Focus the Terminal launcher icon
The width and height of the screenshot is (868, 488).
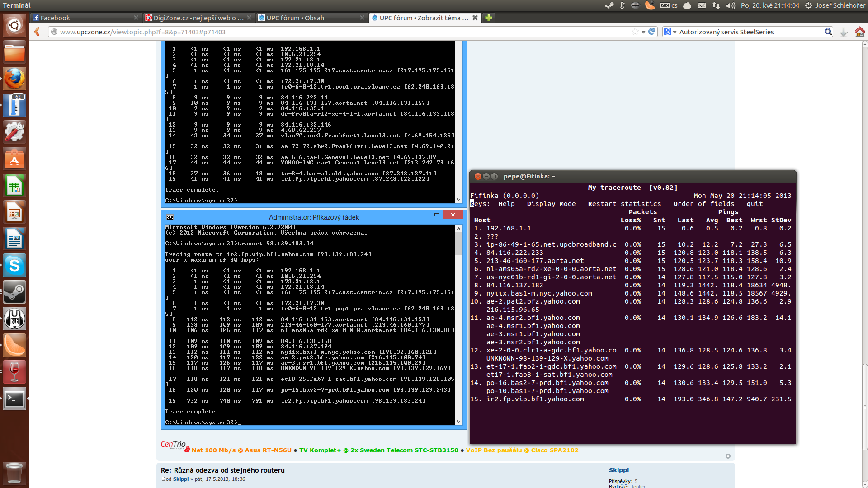(x=14, y=399)
